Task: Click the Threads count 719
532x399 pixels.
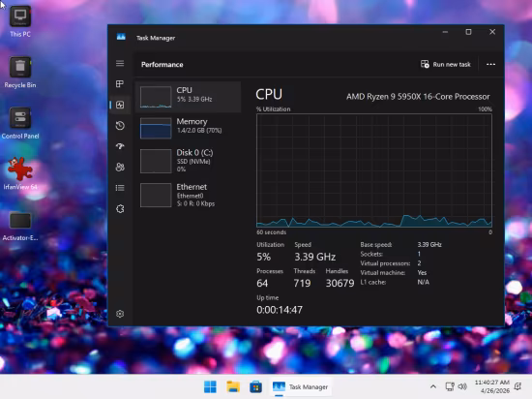Action: [302, 283]
